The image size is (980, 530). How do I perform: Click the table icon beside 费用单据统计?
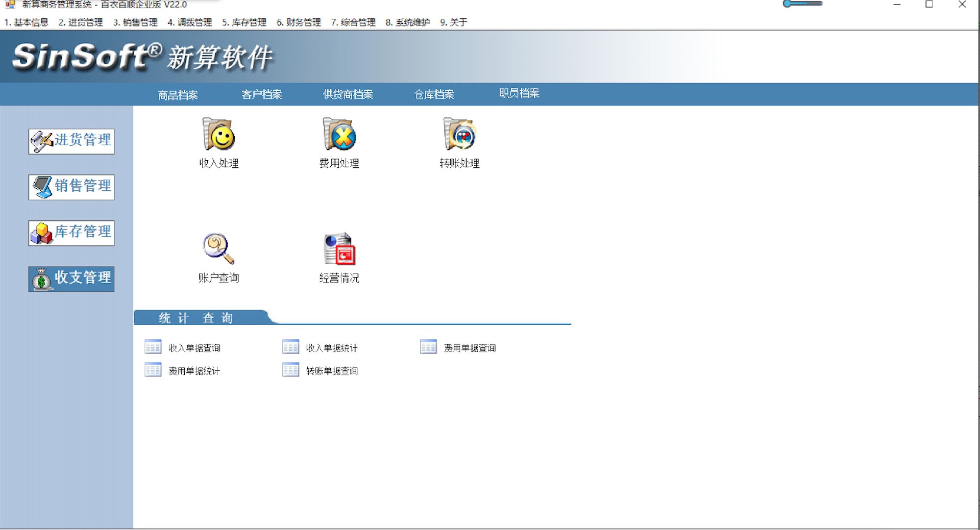tap(153, 370)
